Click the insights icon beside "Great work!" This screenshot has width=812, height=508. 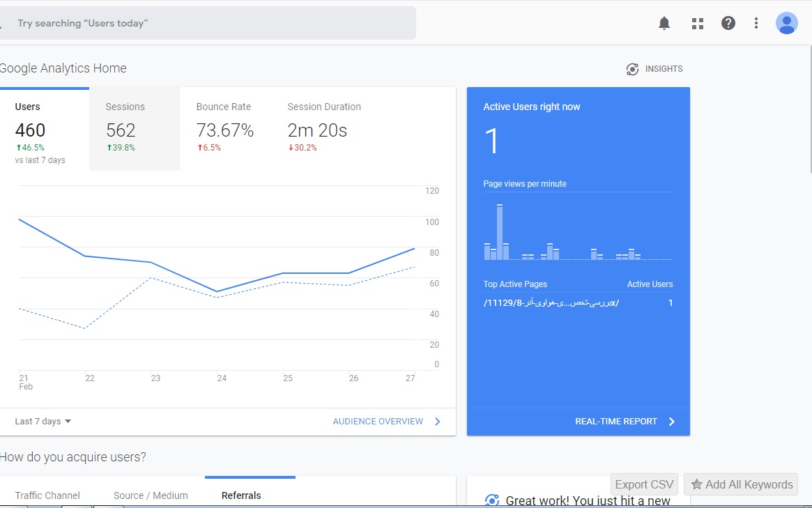click(x=492, y=501)
